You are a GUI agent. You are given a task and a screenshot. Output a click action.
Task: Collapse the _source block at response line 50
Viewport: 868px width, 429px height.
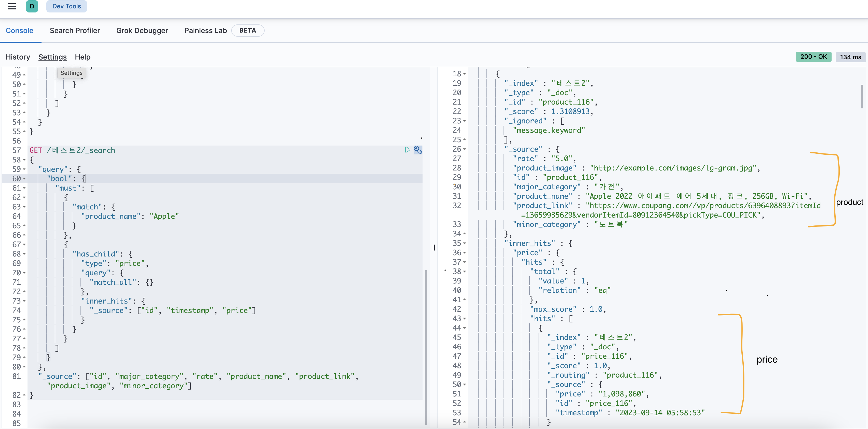(465, 385)
